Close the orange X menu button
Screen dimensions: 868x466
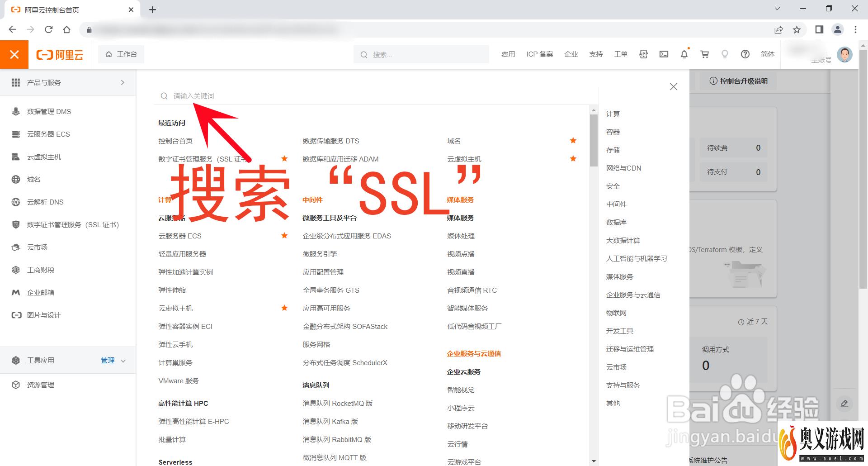point(14,55)
